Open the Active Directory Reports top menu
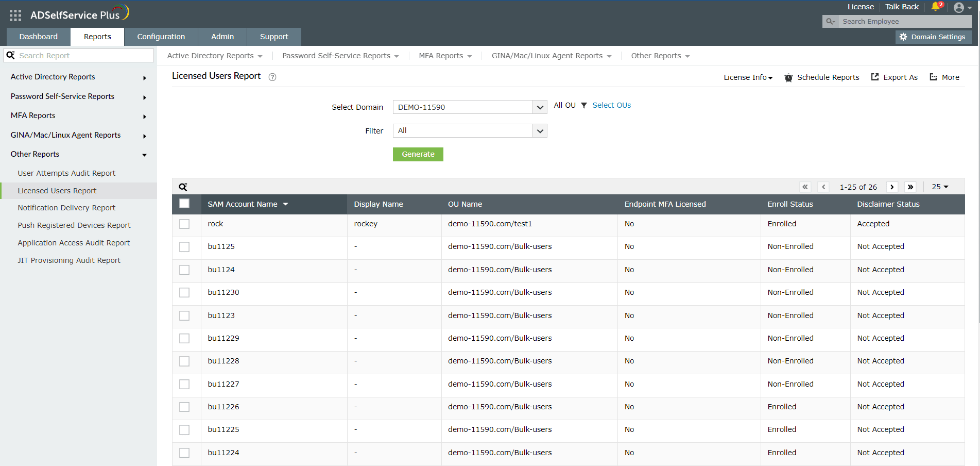Screen dimensions: 980x466 coord(215,56)
